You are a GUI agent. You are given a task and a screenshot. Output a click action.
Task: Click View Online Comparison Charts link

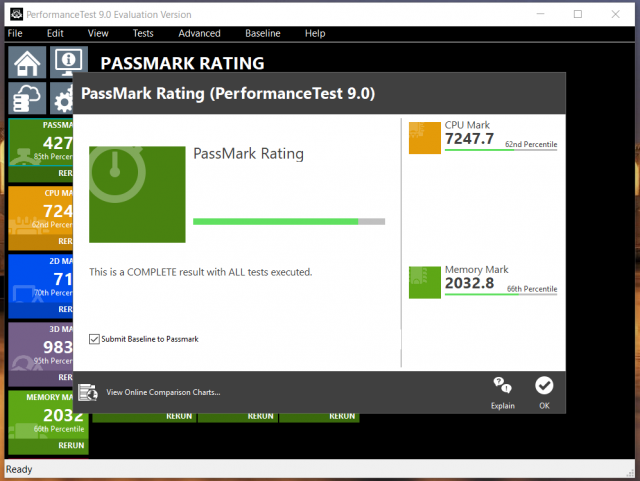(x=163, y=392)
